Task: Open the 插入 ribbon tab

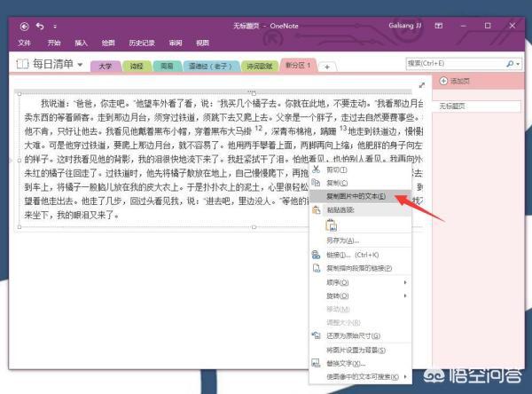Action: click(x=81, y=43)
